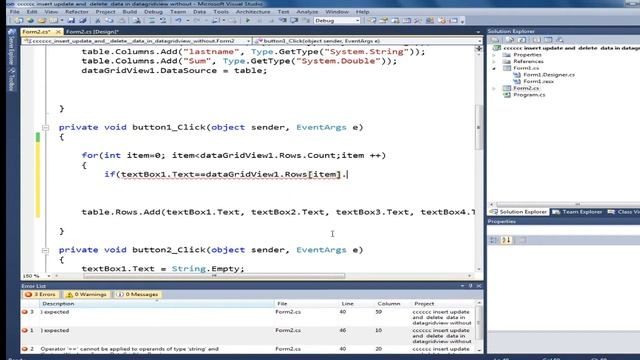Image resolution: width=640 pixels, height=360 pixels.
Task: Select error 3 ') expected' row
Action: (x=249, y=317)
